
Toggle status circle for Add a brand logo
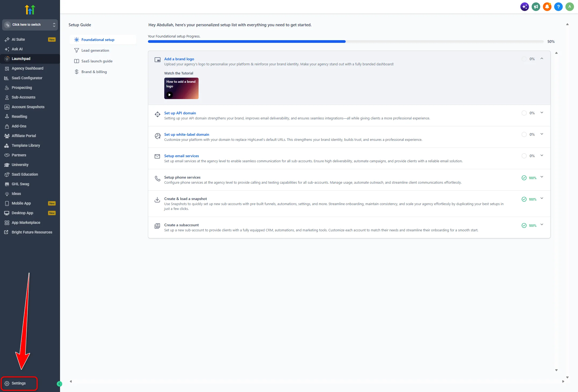tap(524, 59)
